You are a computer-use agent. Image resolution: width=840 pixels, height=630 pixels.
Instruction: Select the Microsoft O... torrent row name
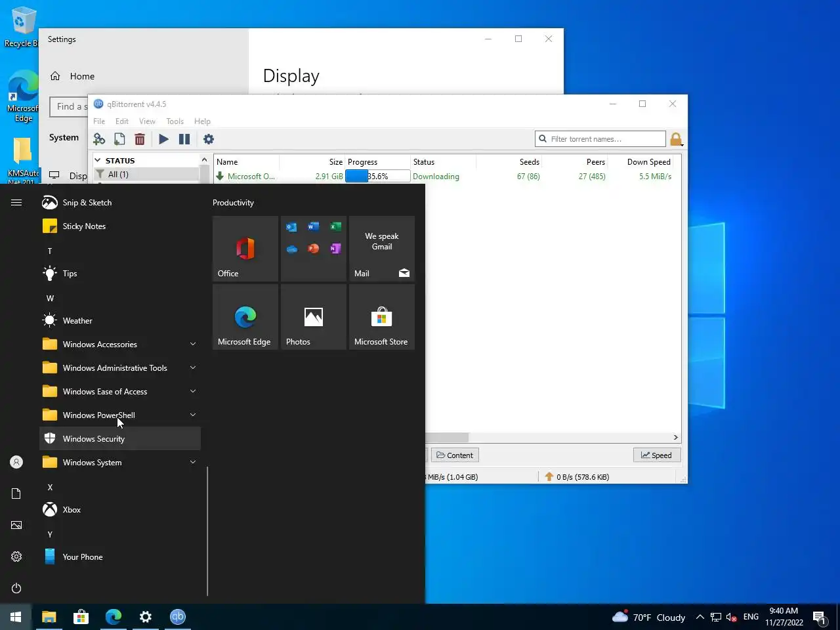coord(251,177)
